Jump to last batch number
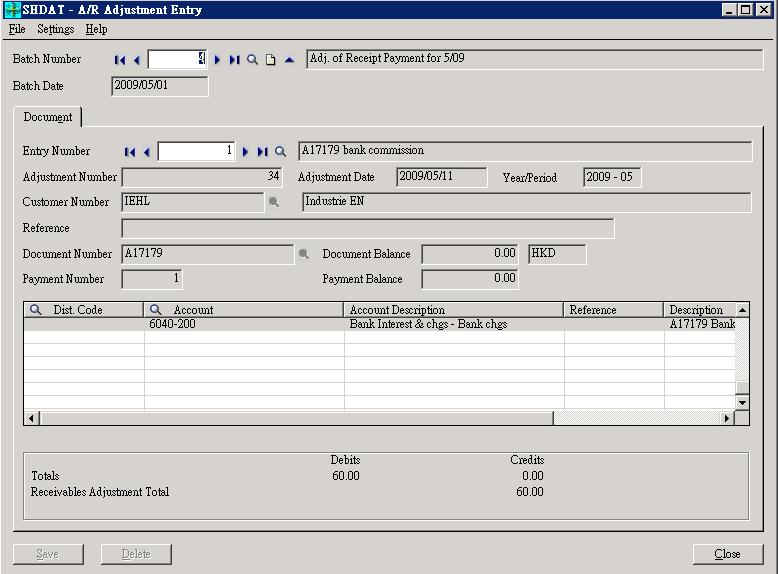 coord(234,60)
